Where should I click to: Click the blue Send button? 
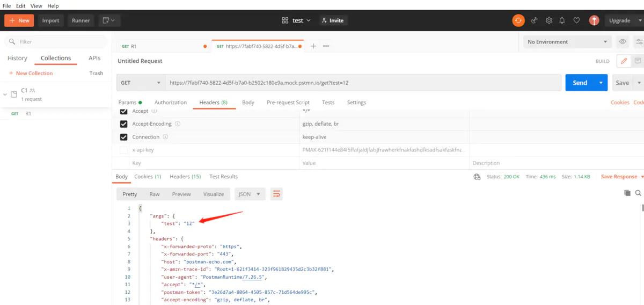point(580,83)
